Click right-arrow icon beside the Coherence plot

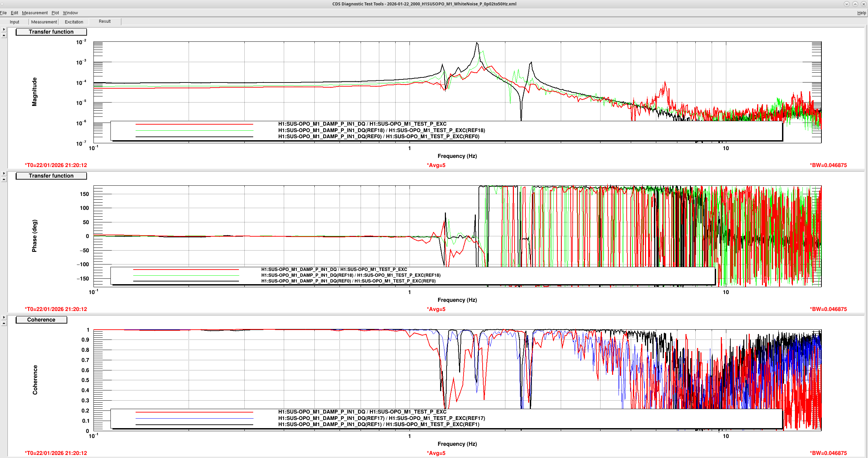[x=4, y=317]
